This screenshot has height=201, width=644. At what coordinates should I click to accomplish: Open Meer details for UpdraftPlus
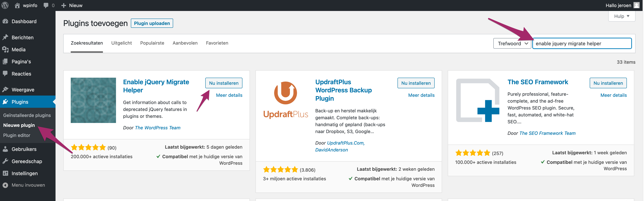pos(422,95)
